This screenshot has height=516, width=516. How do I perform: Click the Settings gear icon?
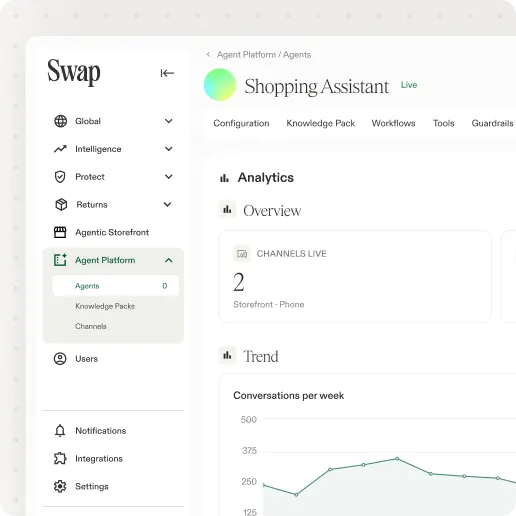coord(60,486)
